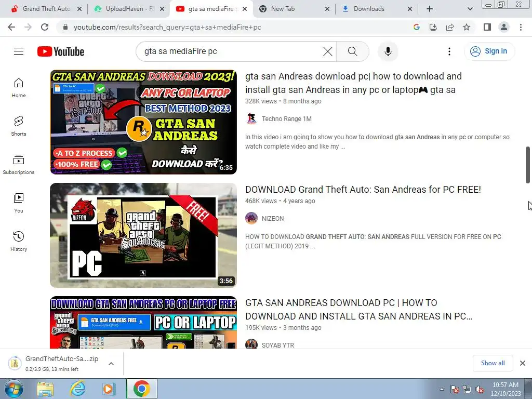Open PC OR LAPTOP FREE video thumbnail

[143, 322]
